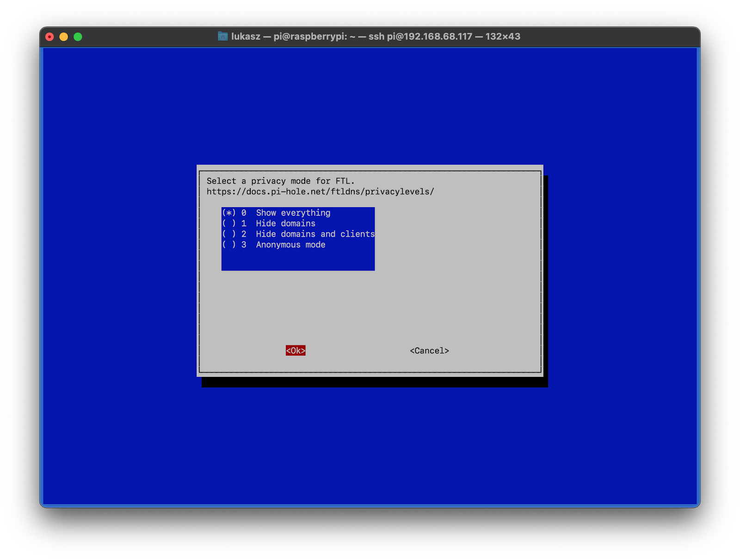
Task: Click the terminal window title text
Action: tap(376, 36)
